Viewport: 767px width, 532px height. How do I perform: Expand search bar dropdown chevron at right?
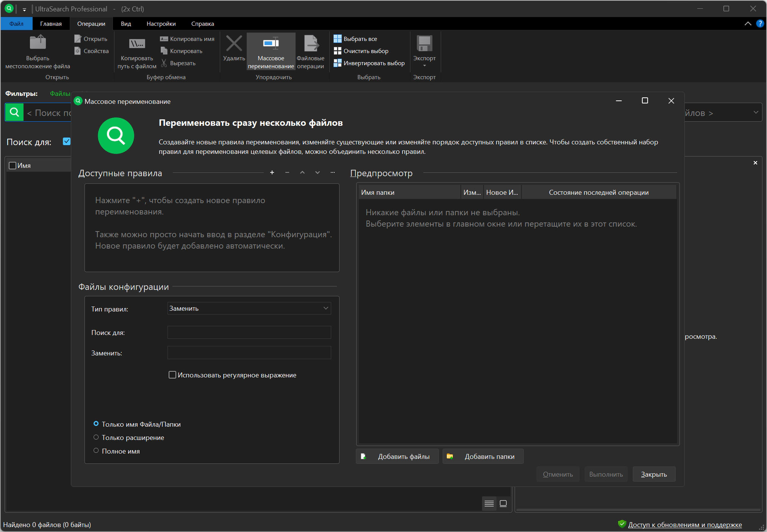pyautogui.click(x=756, y=113)
